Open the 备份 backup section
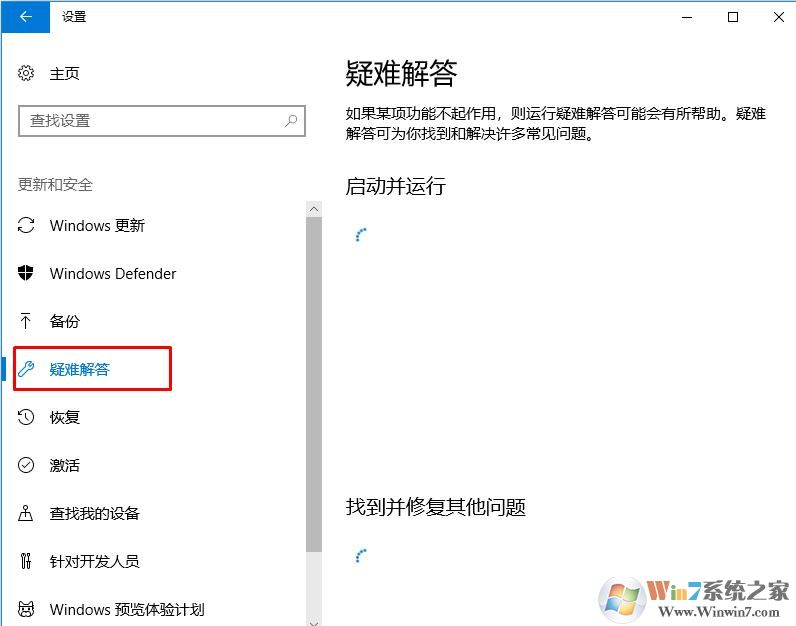Image resolution: width=796 pixels, height=626 pixels. pyautogui.click(x=64, y=321)
